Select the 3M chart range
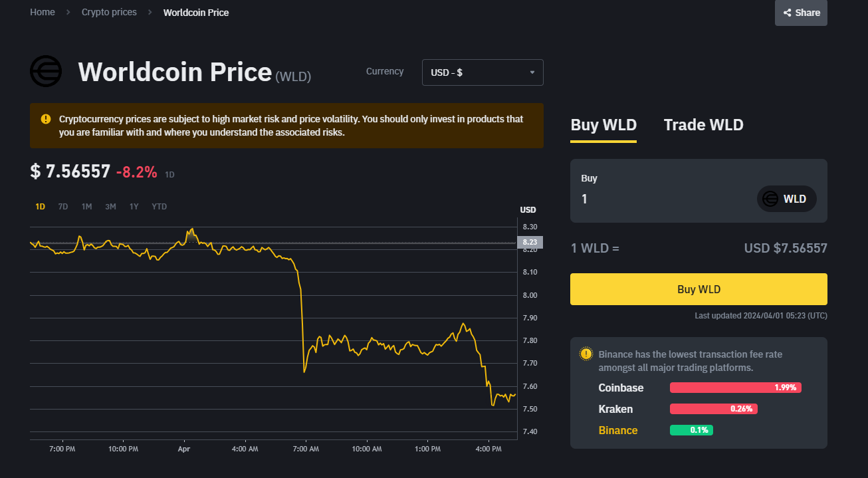The height and width of the screenshot is (478, 868). (x=110, y=207)
